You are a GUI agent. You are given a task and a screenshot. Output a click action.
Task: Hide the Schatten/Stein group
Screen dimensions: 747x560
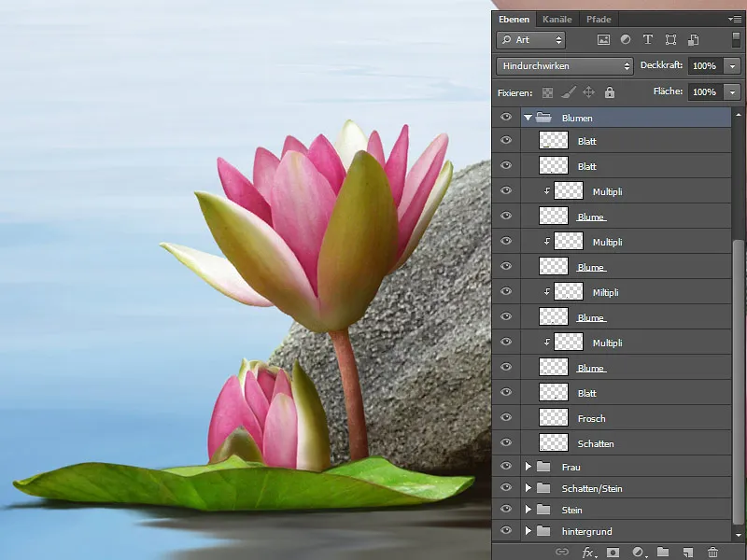506,487
